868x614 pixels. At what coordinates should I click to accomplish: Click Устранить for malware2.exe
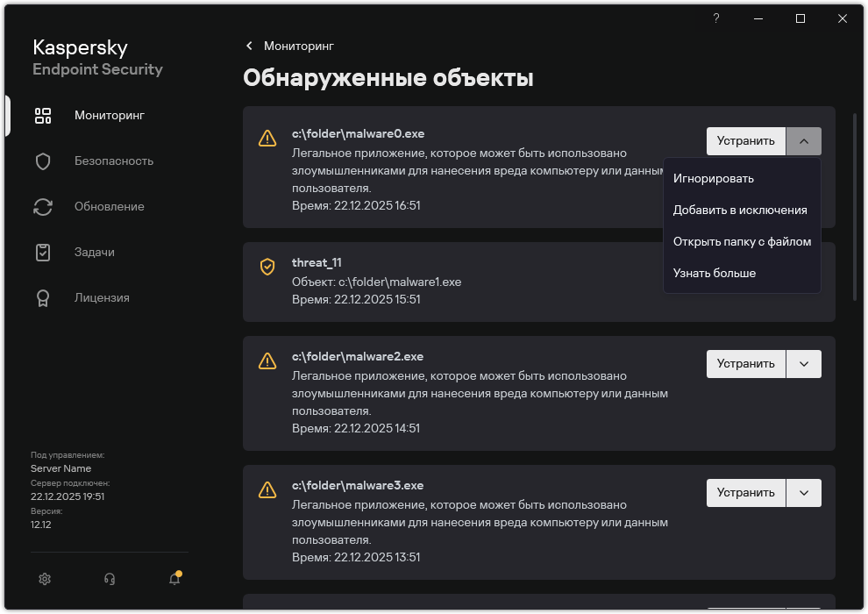[745, 364]
